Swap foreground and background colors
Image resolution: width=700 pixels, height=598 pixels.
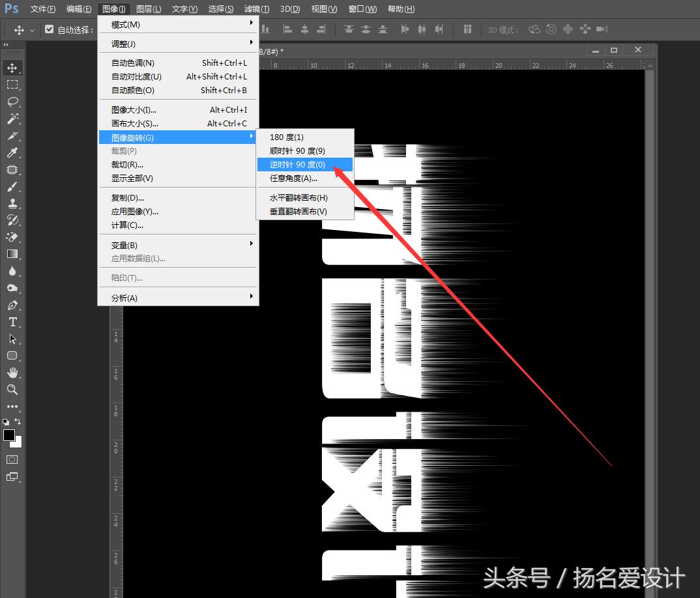[x=18, y=422]
